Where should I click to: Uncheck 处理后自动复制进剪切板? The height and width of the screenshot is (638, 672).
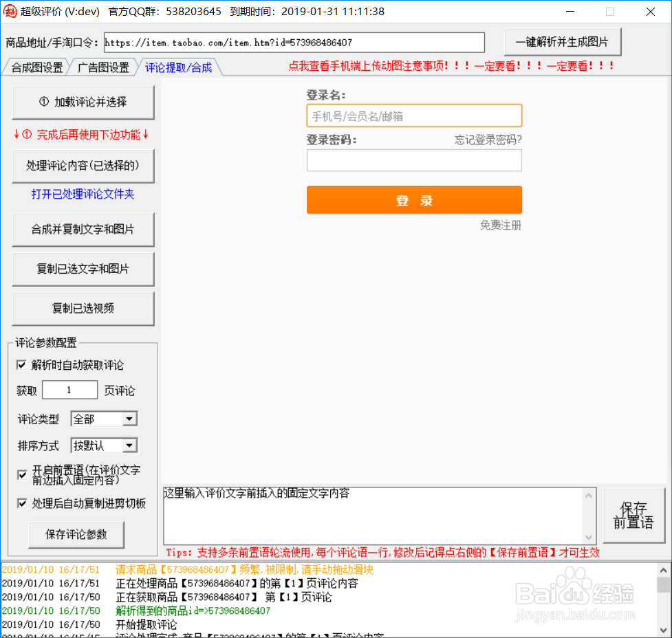pos(21,503)
